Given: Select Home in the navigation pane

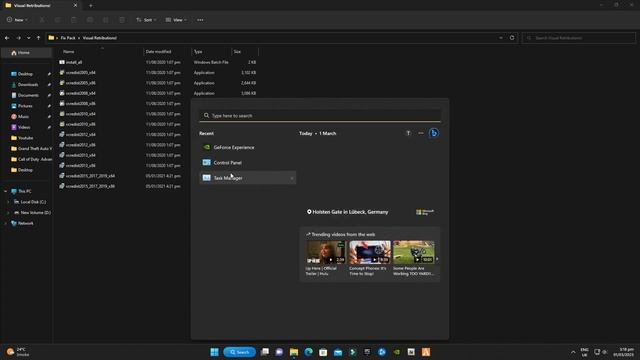Looking at the screenshot, I should click(26, 53).
